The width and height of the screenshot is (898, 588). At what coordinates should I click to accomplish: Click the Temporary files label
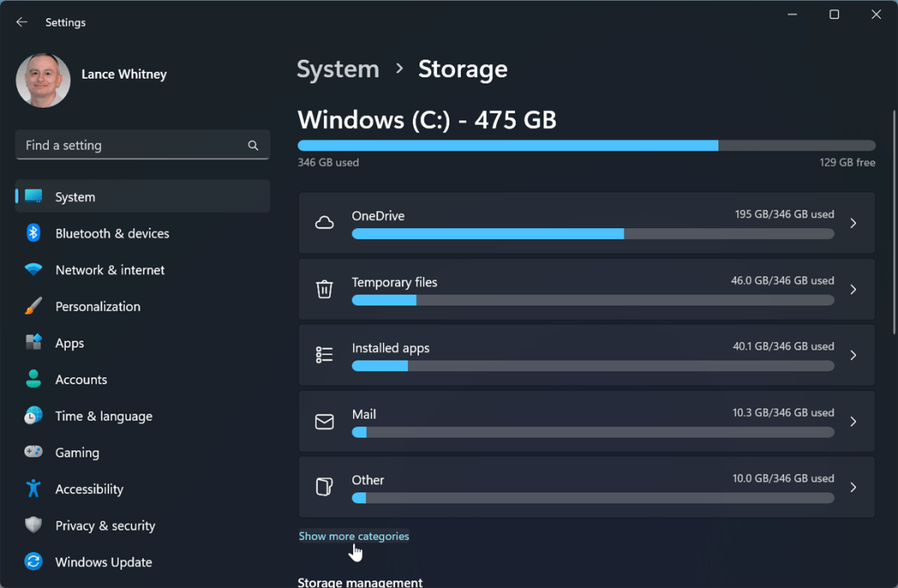point(394,282)
